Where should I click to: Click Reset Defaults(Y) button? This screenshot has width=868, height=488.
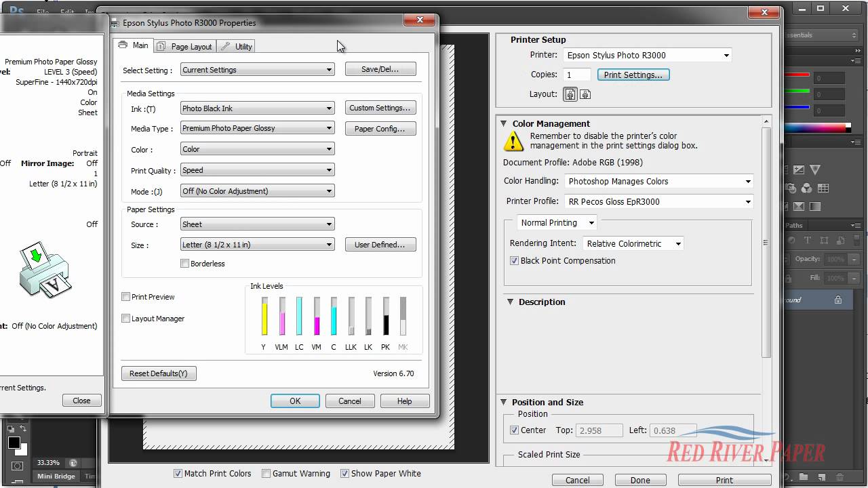pos(159,373)
